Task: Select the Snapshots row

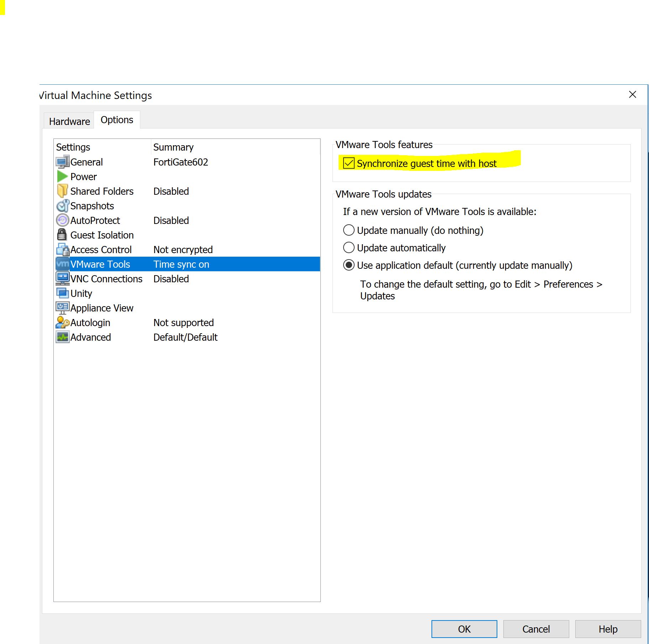Action: (187, 206)
